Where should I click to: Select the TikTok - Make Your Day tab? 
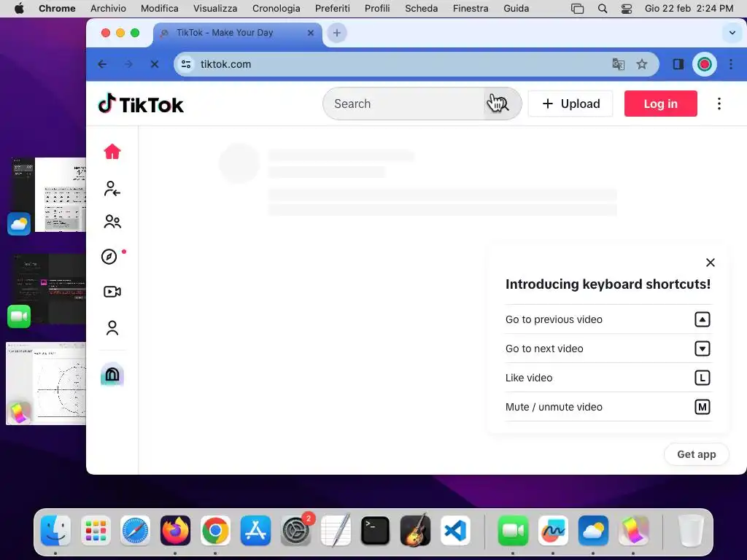237,33
